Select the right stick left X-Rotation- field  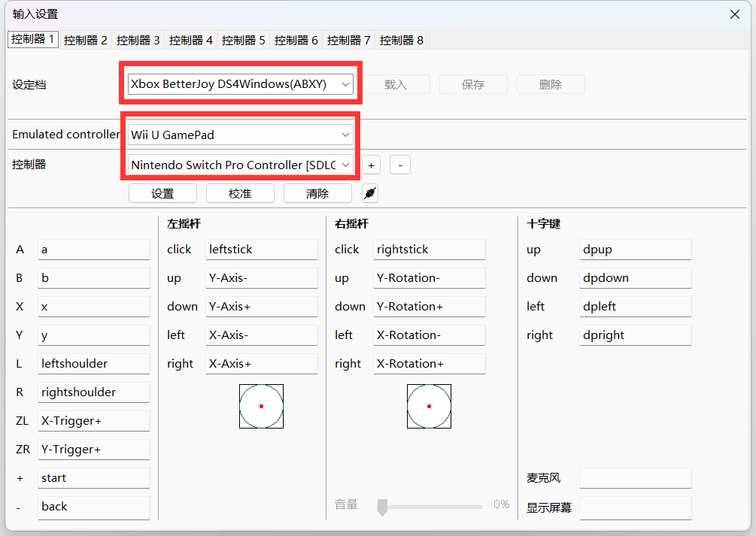coord(430,335)
